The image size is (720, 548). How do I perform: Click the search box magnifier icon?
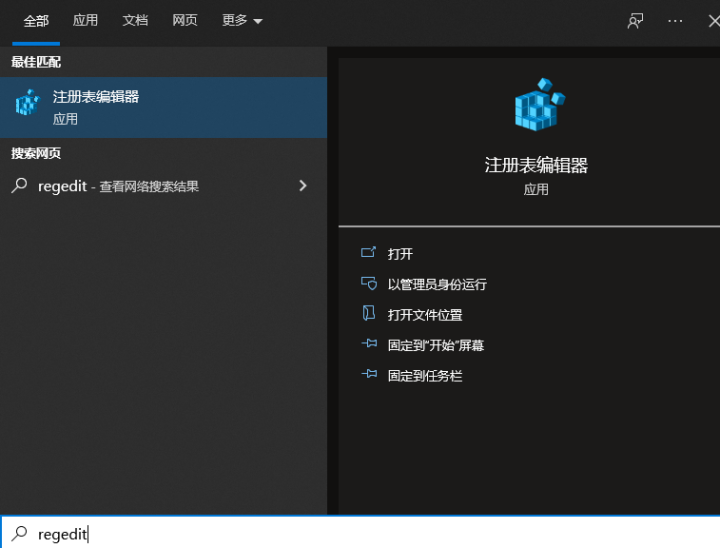[19, 533]
